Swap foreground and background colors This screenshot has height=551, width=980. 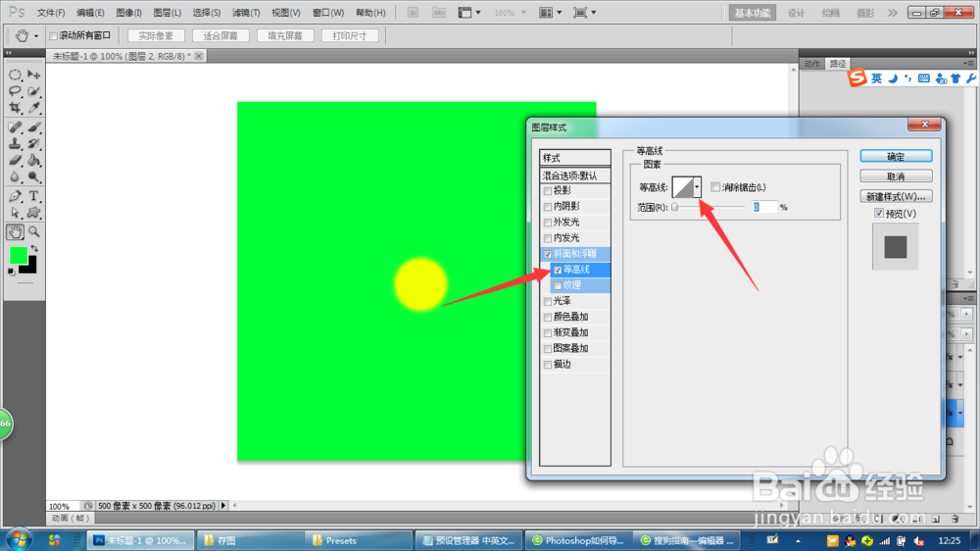pos(34,248)
